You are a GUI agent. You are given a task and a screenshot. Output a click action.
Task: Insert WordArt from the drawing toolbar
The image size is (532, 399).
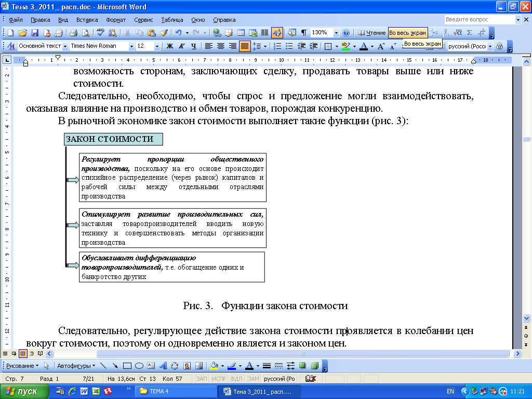pyautogui.click(x=163, y=366)
